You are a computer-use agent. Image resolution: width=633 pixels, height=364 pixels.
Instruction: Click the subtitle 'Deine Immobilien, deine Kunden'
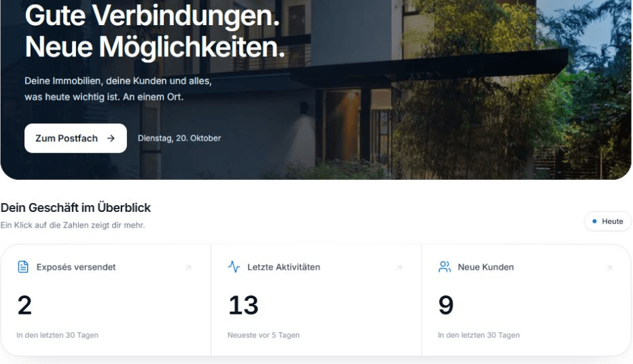coord(118,81)
